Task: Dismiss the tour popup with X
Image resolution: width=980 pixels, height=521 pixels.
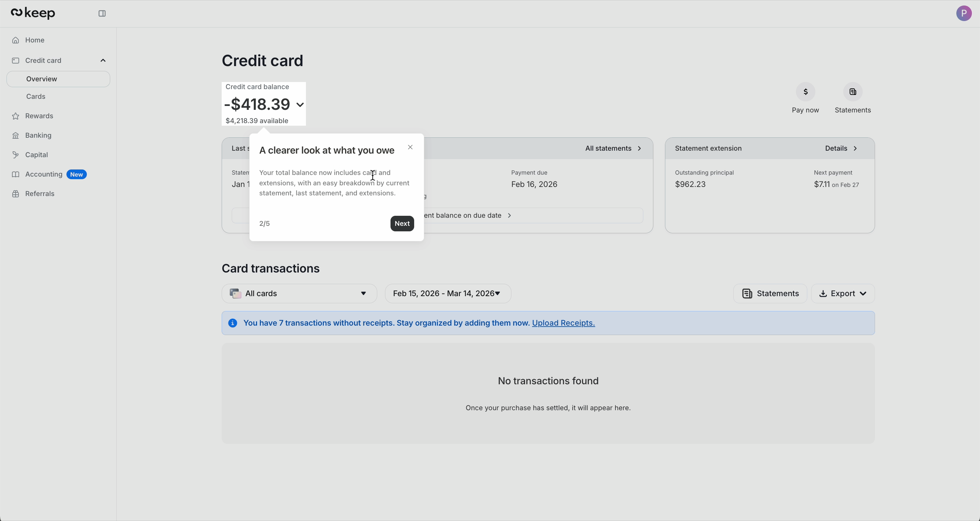Action: click(x=410, y=147)
